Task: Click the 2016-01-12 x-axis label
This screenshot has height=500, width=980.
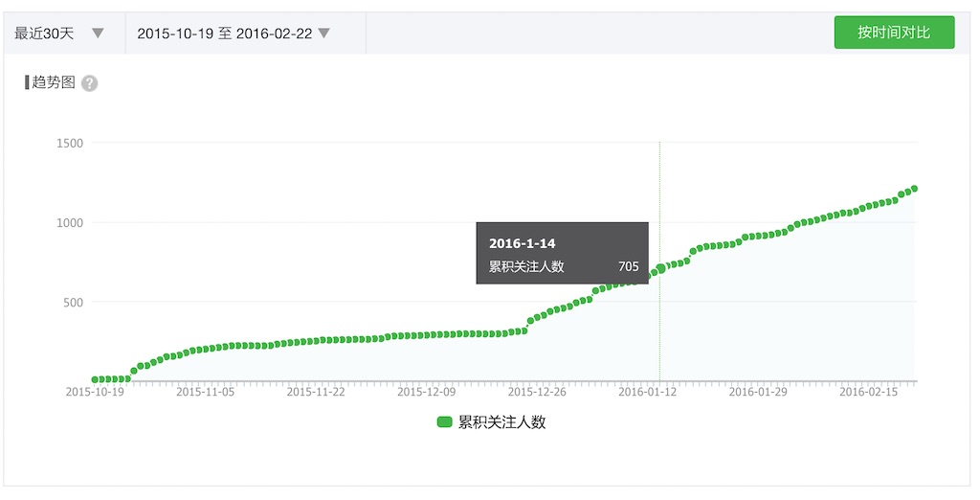Action: point(648,392)
